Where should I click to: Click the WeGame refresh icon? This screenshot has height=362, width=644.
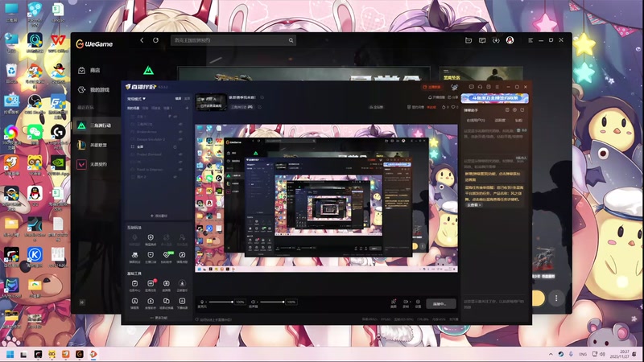[x=155, y=40]
